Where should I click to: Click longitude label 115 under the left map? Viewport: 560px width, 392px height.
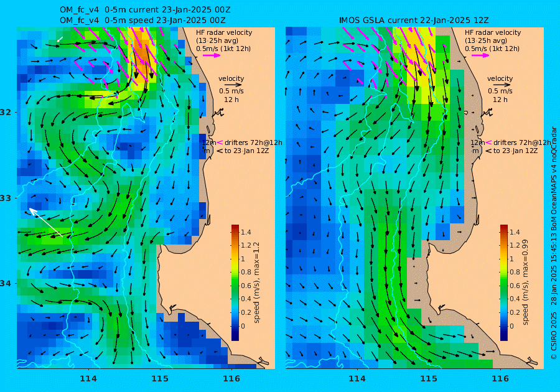(160, 379)
